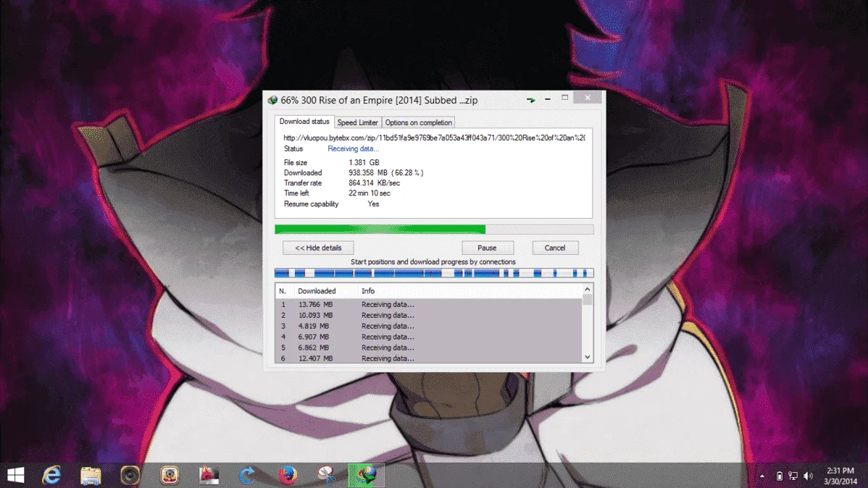Click the download URL text field
Screen dimensions: 868x488
coord(434,138)
